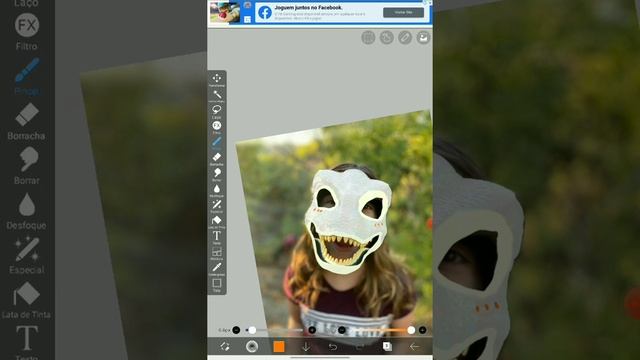640x360 pixels.
Task: Undo the last stroke
Action: 333,347
